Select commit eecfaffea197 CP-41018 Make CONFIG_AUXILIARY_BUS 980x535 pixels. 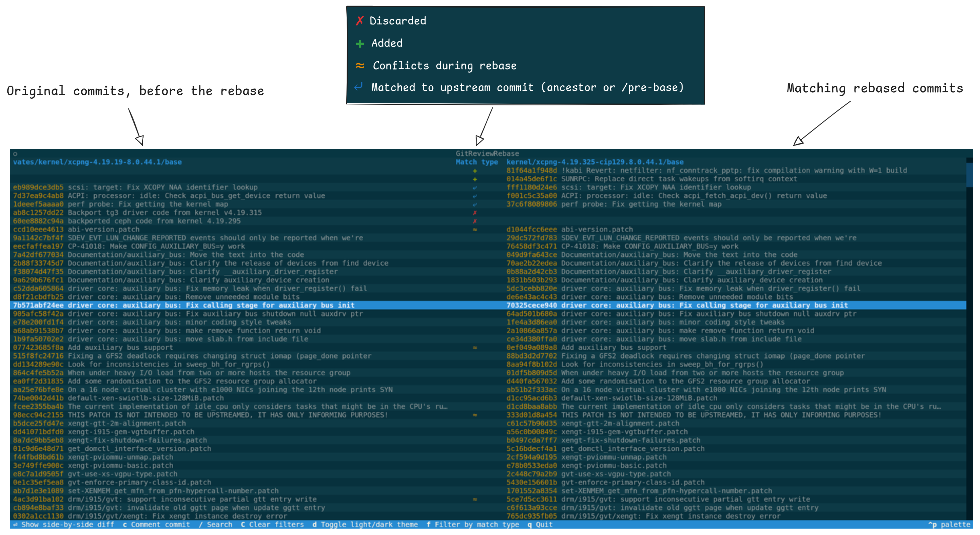pyautogui.click(x=129, y=246)
